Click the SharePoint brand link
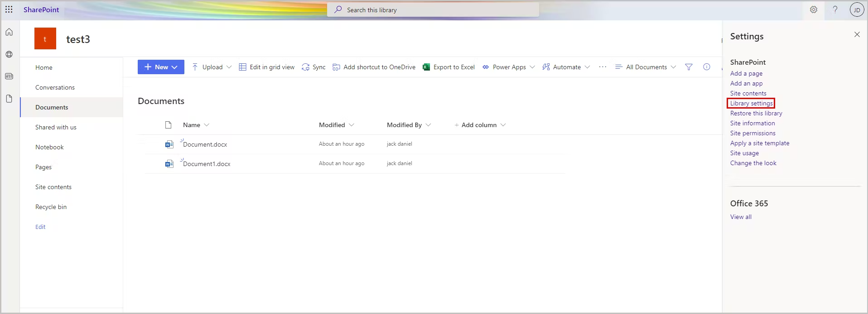Image resolution: width=868 pixels, height=314 pixels. (41, 10)
